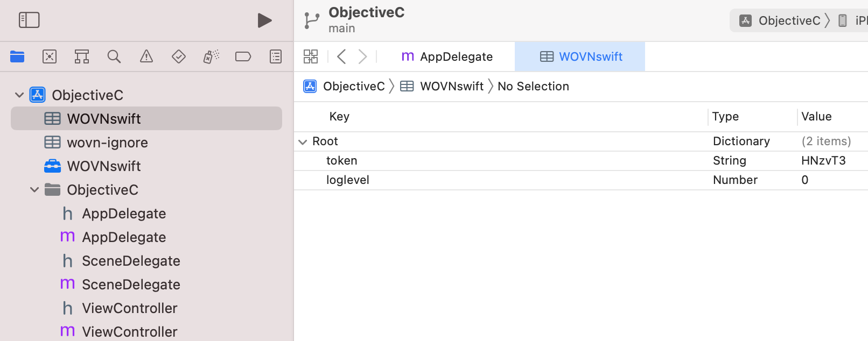
Task: Open the Breakpoint navigator
Action: coord(243,56)
